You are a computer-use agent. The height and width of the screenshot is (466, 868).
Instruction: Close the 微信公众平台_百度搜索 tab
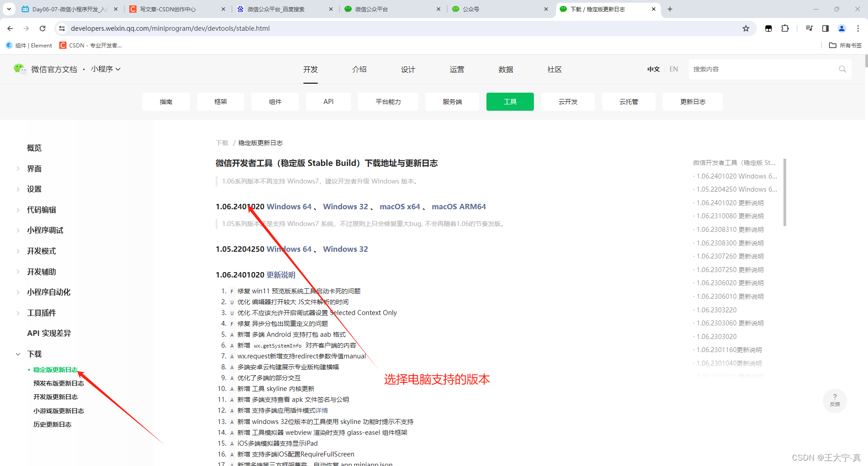[331, 9]
